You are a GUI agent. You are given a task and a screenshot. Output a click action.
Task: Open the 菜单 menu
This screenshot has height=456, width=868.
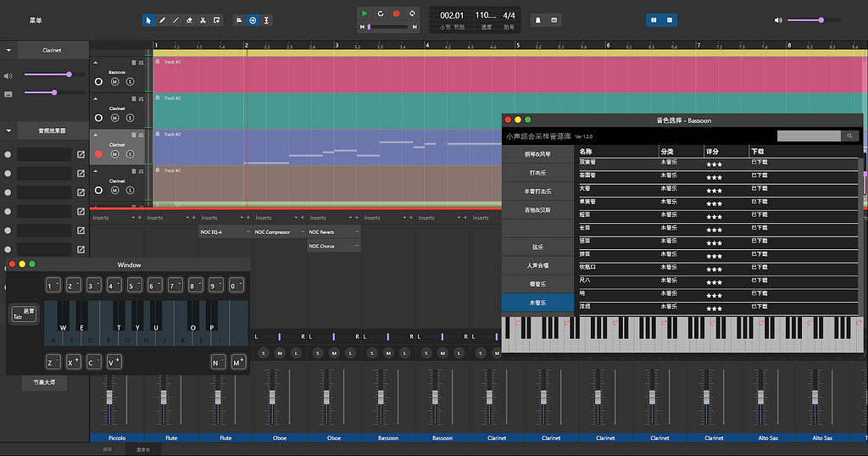pyautogui.click(x=35, y=19)
